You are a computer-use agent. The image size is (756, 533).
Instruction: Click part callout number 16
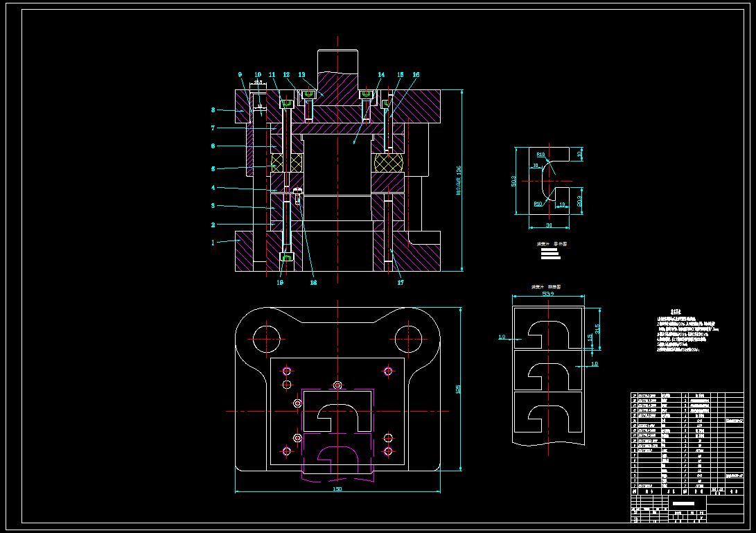(x=416, y=75)
